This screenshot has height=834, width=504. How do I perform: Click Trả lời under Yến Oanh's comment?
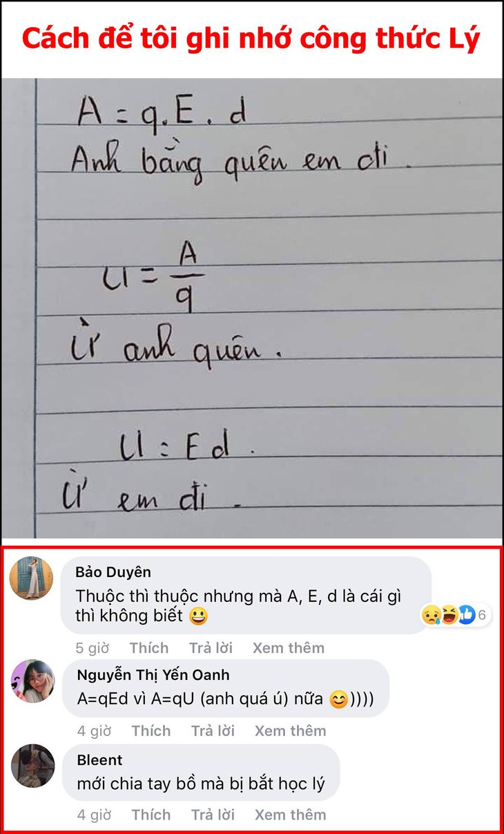point(212,731)
